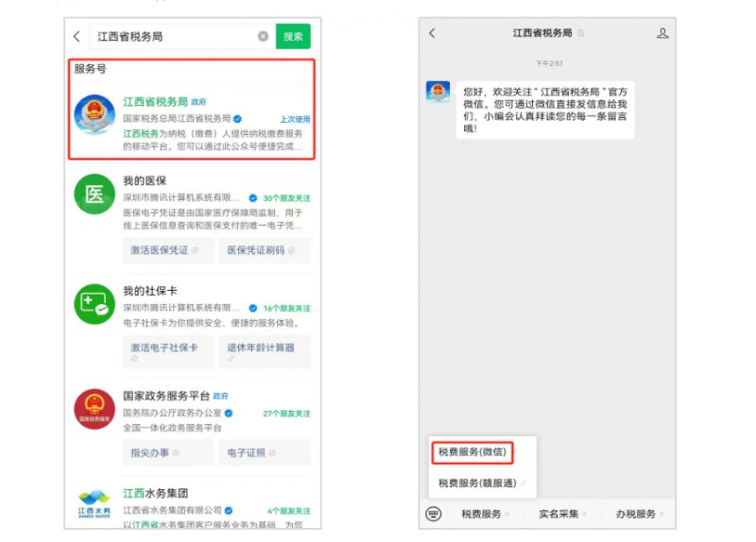Tap 指尖办事 shortcut button
756x542 pixels.
[x=168, y=453]
